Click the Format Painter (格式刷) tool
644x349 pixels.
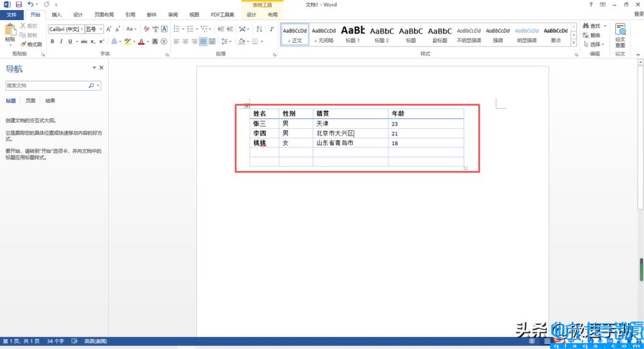click(x=31, y=44)
